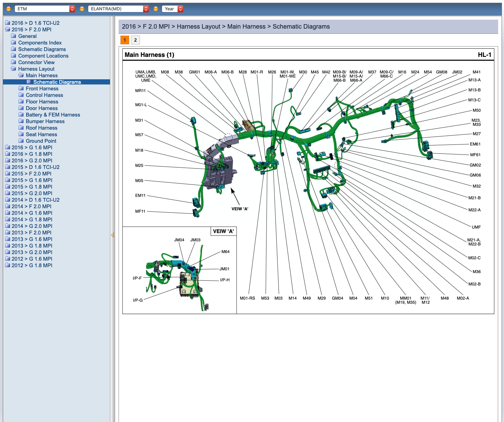Select diagram page 1 tab

(125, 40)
